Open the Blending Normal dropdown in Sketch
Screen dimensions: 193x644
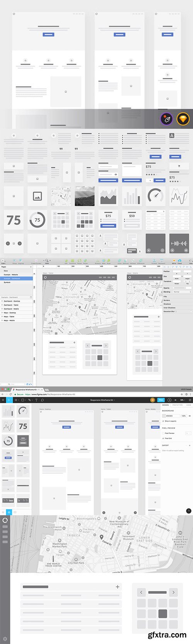pos(181,292)
